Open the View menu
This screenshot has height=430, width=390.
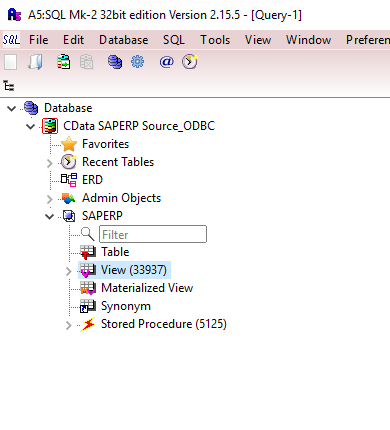[258, 40]
